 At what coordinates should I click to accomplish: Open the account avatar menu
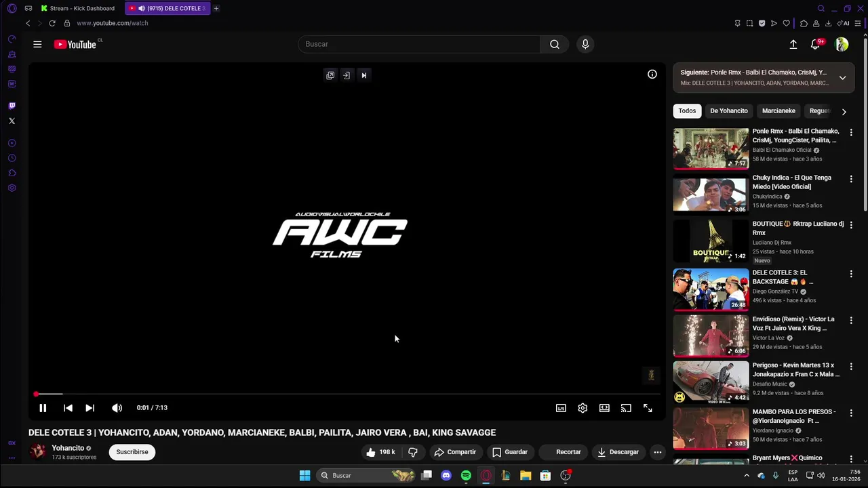point(842,44)
